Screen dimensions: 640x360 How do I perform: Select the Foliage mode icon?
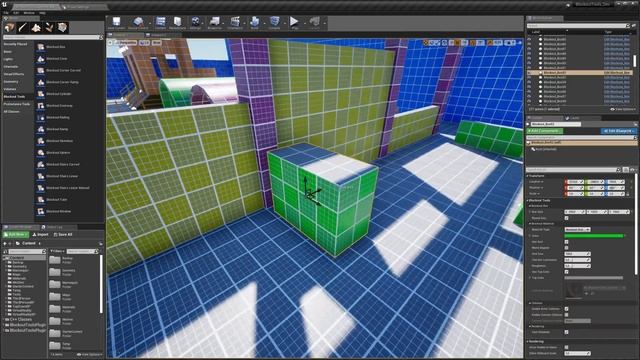(x=49, y=27)
